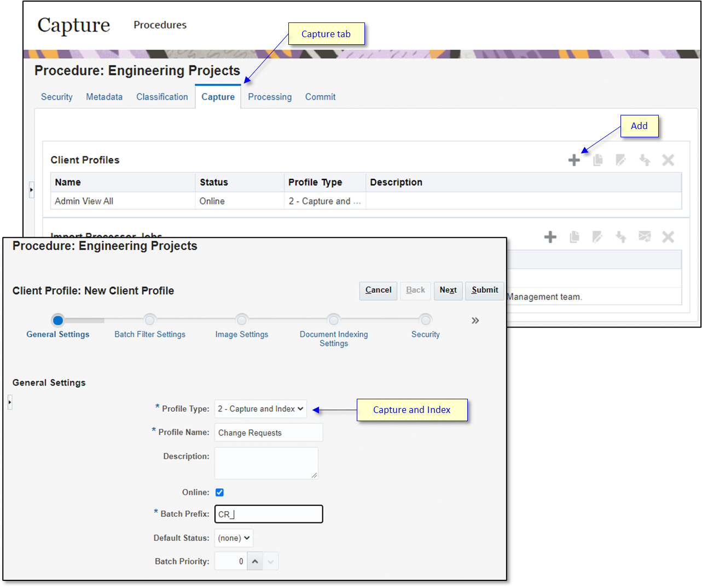702x588 pixels.
Task: Click the import arrows icon beside Import Processor Jobs
Action: point(620,237)
